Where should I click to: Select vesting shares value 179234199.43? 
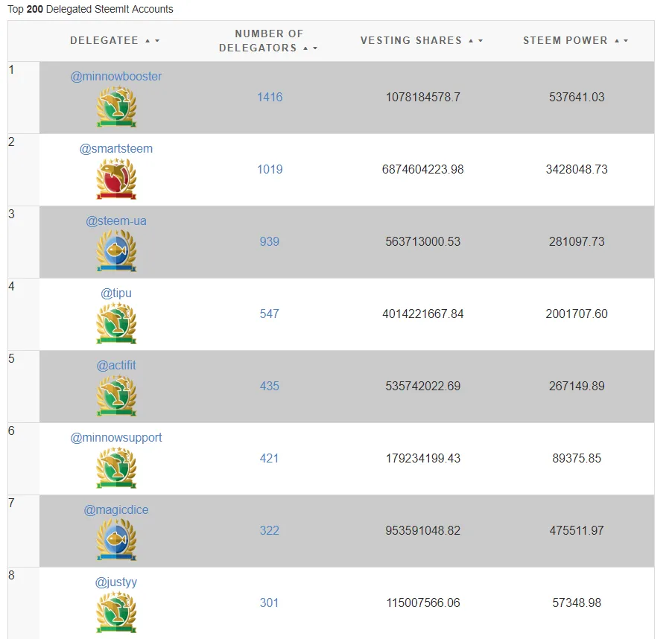tap(423, 459)
